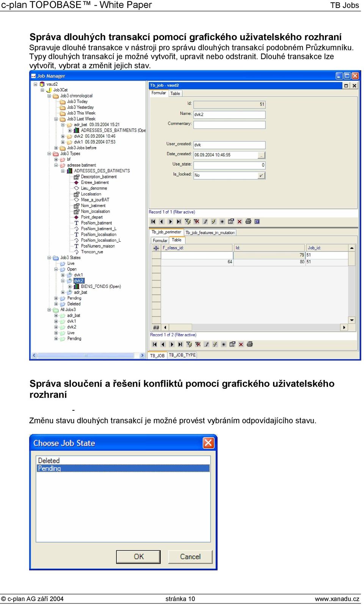Expand the Job3 Jobs before node
364x605 pixels.
click(x=56, y=148)
